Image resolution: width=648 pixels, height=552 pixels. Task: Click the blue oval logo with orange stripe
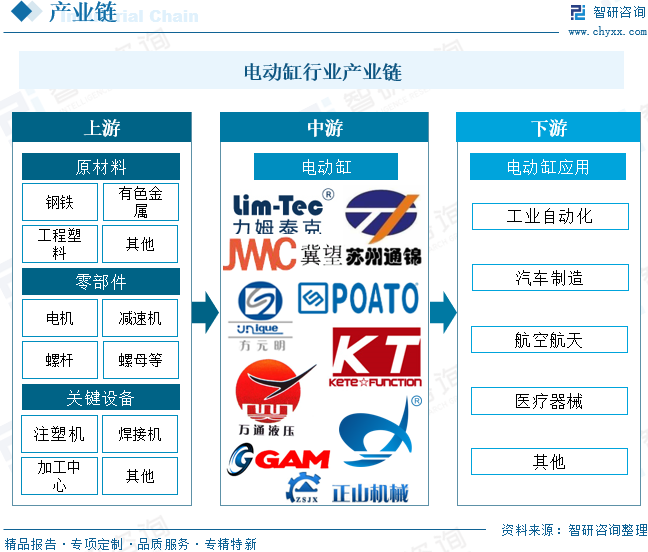point(382,216)
